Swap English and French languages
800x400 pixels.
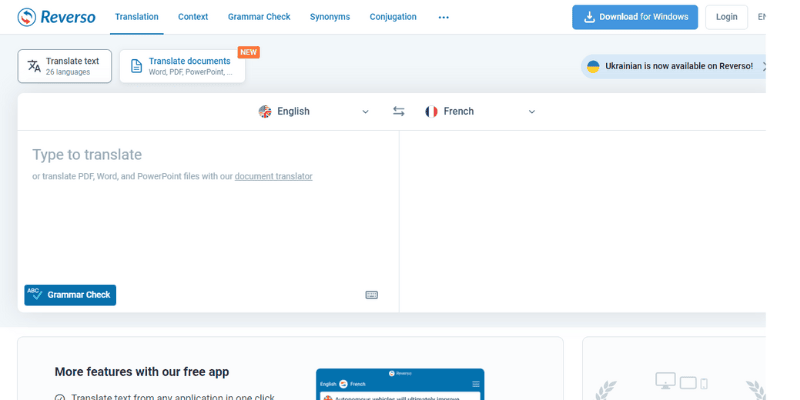(398, 112)
